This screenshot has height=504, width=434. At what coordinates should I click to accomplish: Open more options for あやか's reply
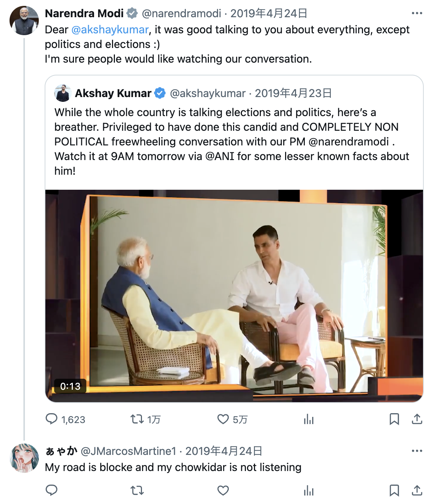click(x=417, y=451)
